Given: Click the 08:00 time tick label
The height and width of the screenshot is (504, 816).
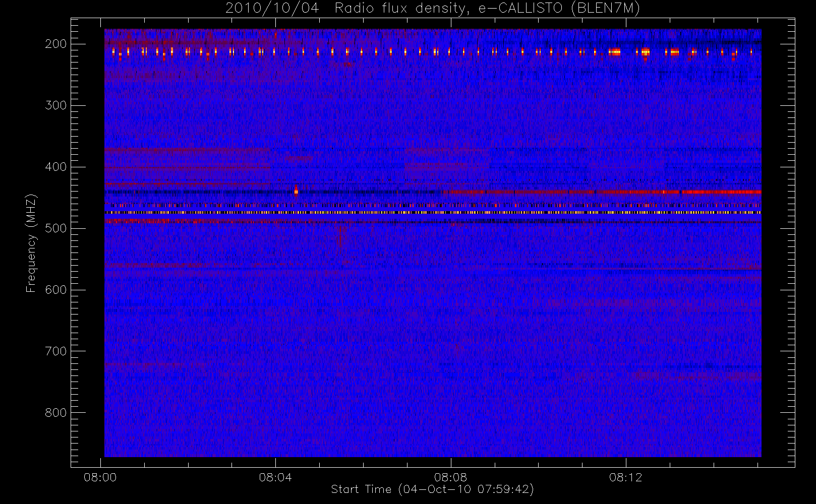Looking at the screenshot, I should click(x=100, y=477).
